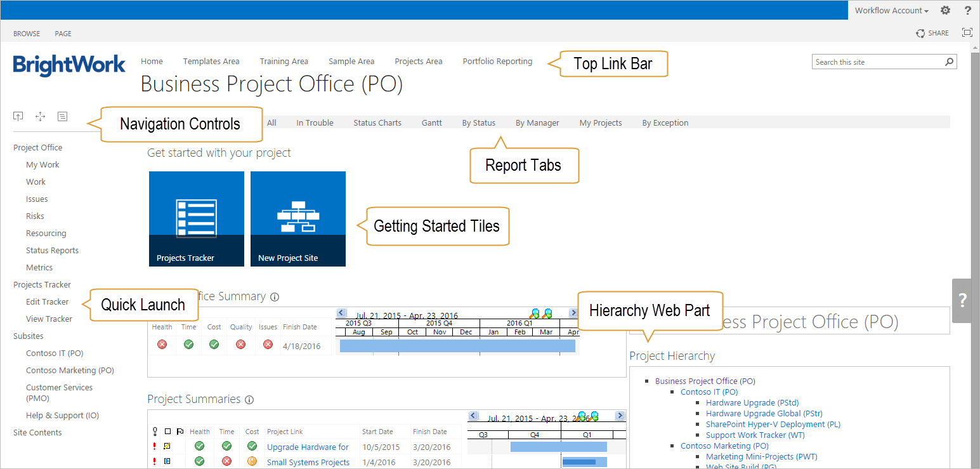Click the up-arrow navigate up icon
Viewport: 980px width, 469px height.
[18, 116]
